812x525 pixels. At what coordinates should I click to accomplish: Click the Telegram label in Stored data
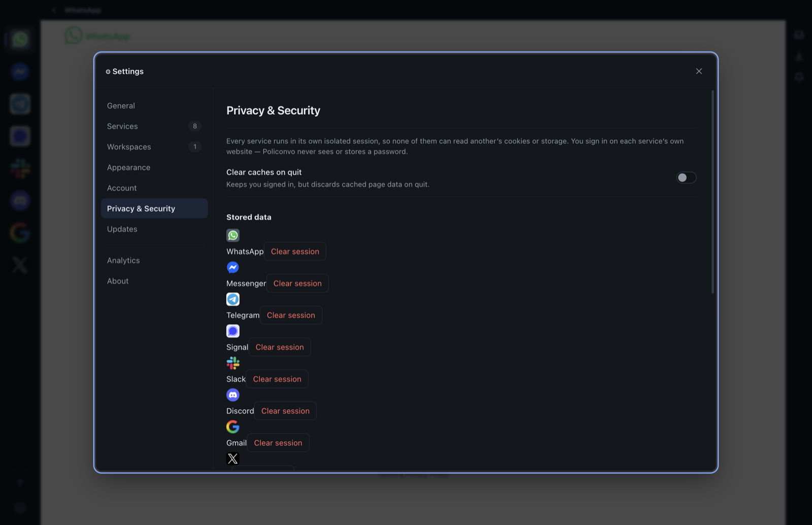coord(243,316)
